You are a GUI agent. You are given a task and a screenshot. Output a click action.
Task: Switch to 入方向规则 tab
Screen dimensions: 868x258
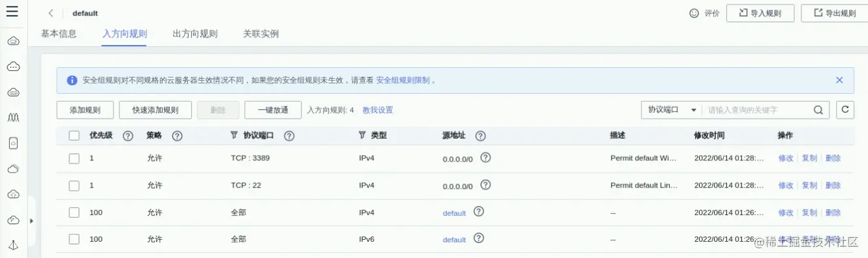click(x=125, y=34)
